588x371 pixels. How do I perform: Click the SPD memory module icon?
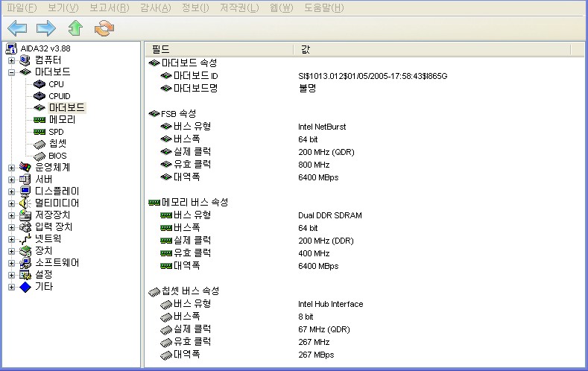39,132
